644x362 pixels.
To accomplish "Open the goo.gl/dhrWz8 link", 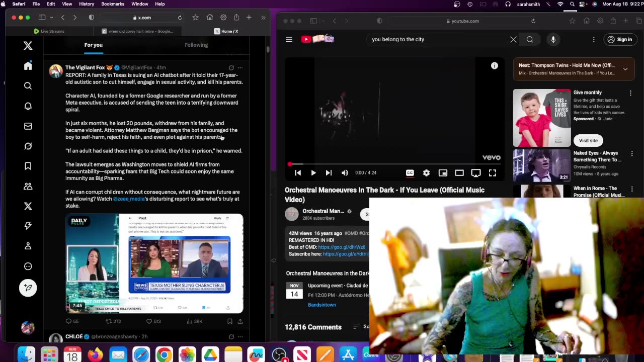I will tap(342, 247).
